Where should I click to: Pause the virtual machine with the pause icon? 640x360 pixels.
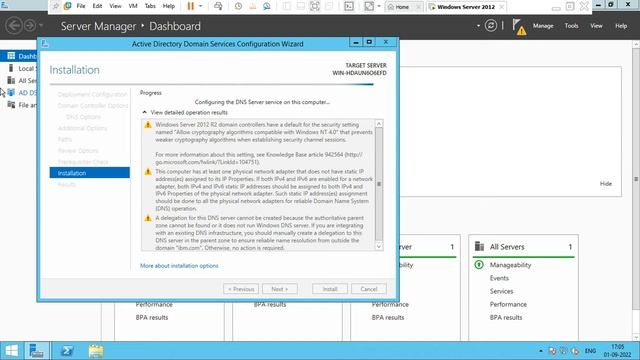coord(190,6)
